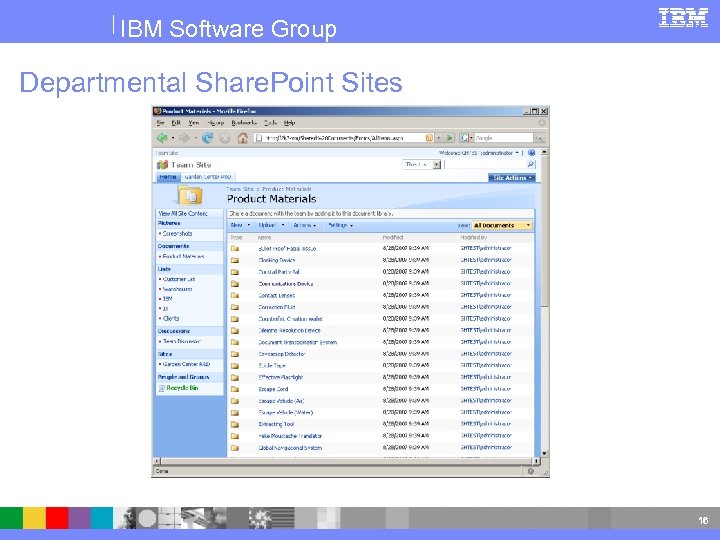The height and width of the screenshot is (540, 720).
Task: Click the magnifier in the SharePoint search
Action: [x=531, y=164]
